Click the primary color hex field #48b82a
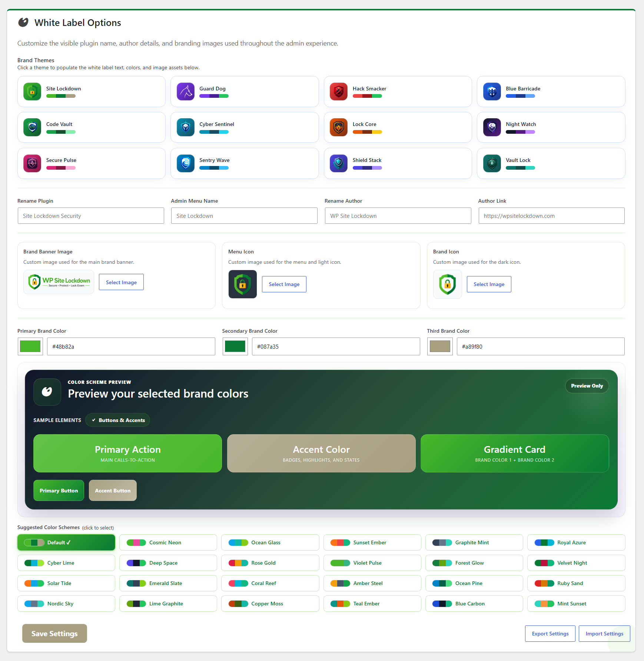 pos(131,346)
